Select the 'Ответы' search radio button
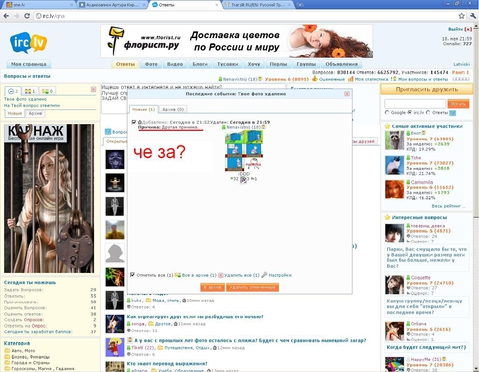 point(428,113)
